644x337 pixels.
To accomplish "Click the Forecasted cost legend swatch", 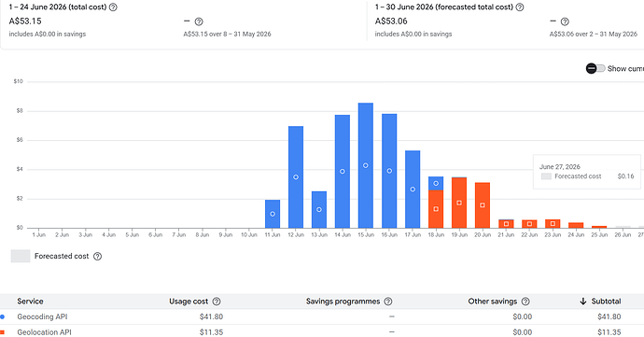I will point(21,256).
